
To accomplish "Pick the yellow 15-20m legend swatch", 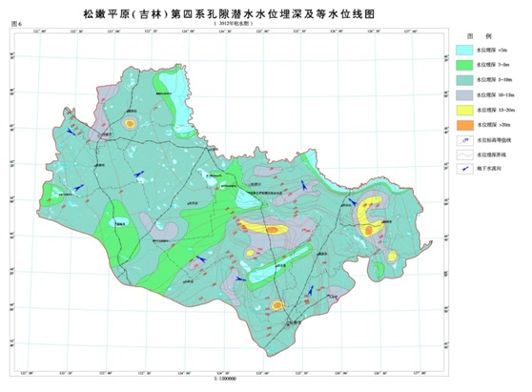I will 464,110.
